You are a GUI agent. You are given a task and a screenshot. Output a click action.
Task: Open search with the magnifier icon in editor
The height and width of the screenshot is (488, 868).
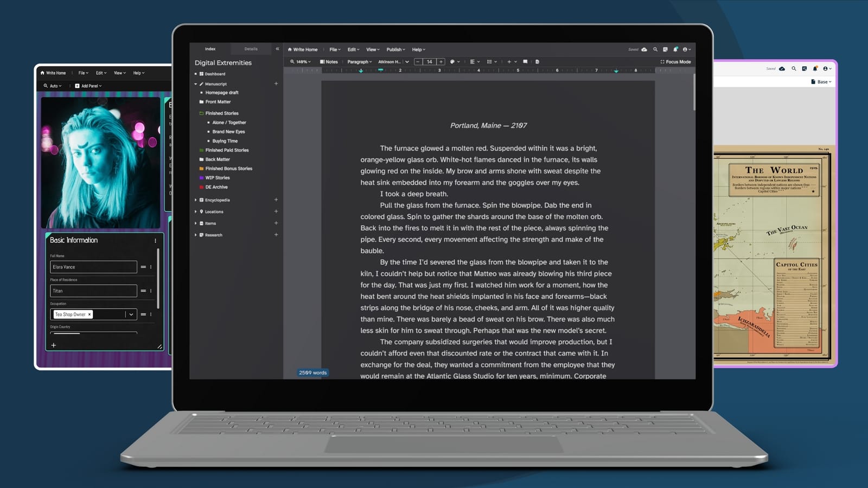tap(655, 49)
